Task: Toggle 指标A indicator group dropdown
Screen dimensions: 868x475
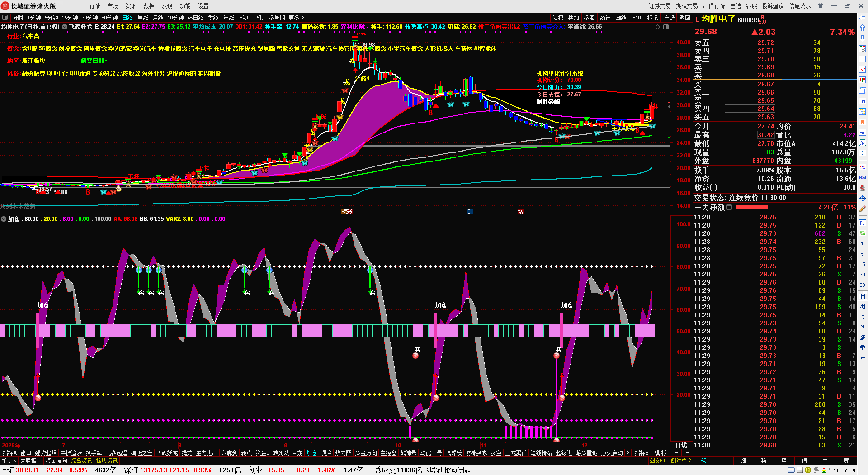Action: pyautogui.click(x=9, y=453)
